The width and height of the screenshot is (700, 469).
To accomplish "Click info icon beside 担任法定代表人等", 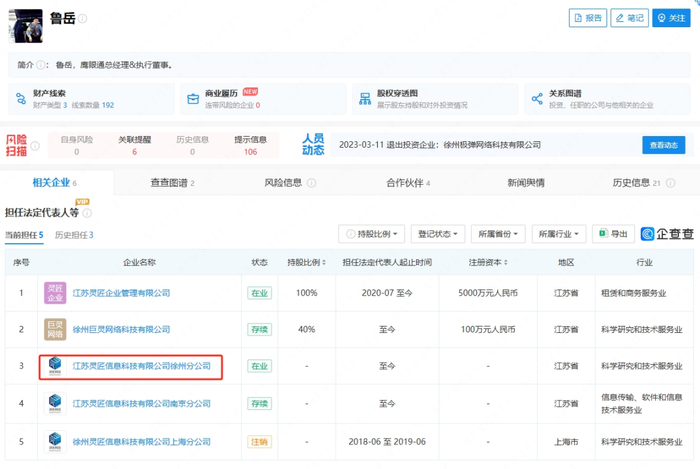I will coord(88,213).
